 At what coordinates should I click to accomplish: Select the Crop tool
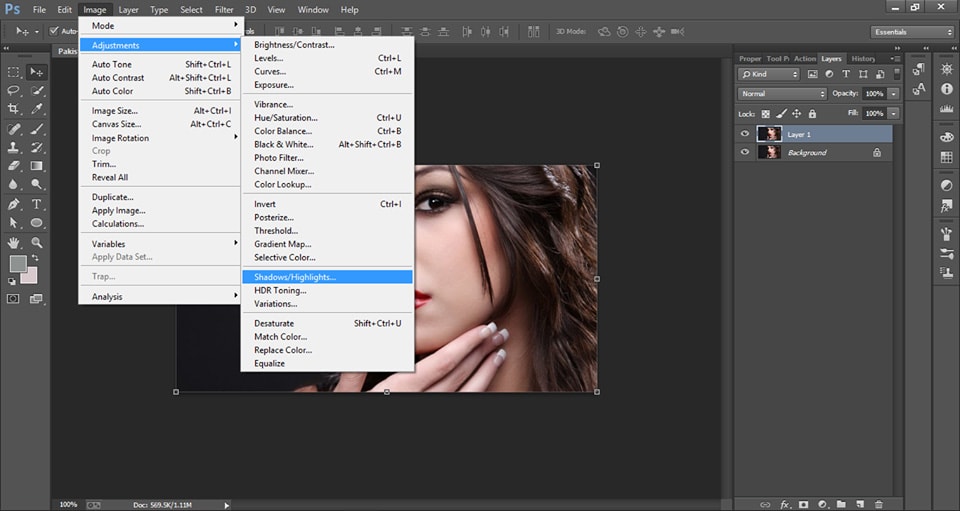point(14,108)
